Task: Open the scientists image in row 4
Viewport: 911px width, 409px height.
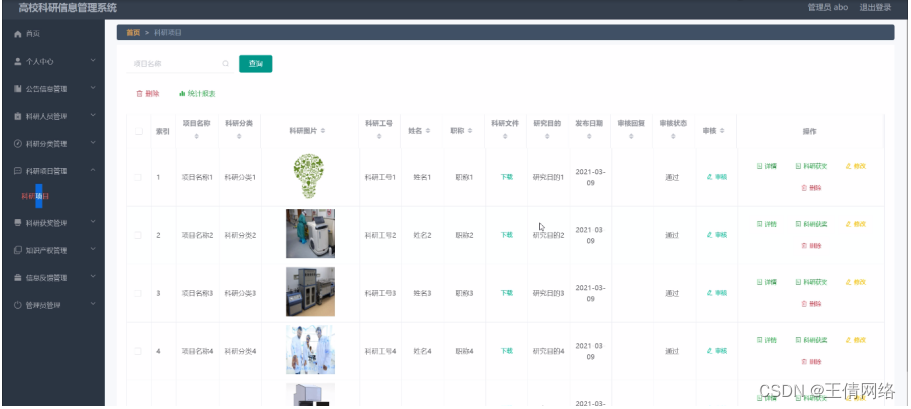Action: pos(310,349)
